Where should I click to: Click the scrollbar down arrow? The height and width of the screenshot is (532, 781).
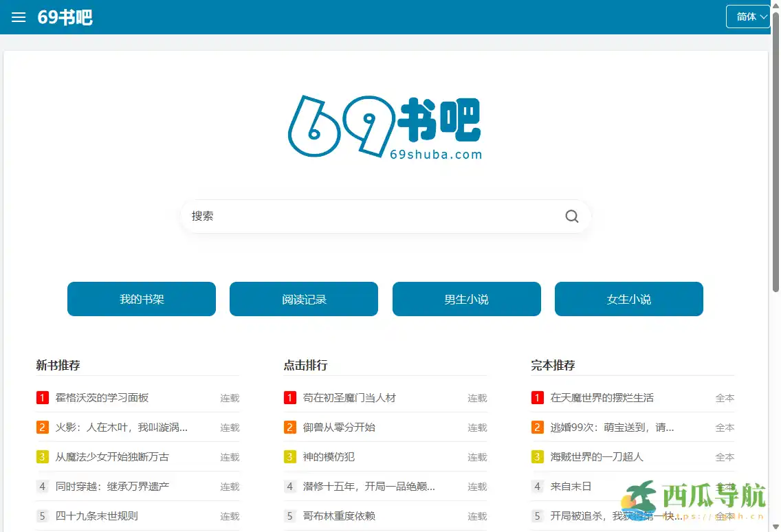(x=775, y=526)
